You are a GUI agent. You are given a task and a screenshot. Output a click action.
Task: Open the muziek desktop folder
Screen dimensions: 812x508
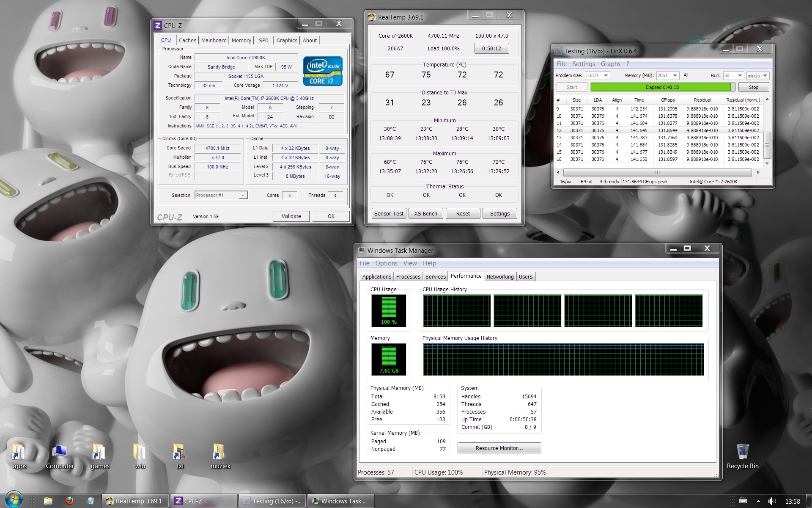click(220, 456)
